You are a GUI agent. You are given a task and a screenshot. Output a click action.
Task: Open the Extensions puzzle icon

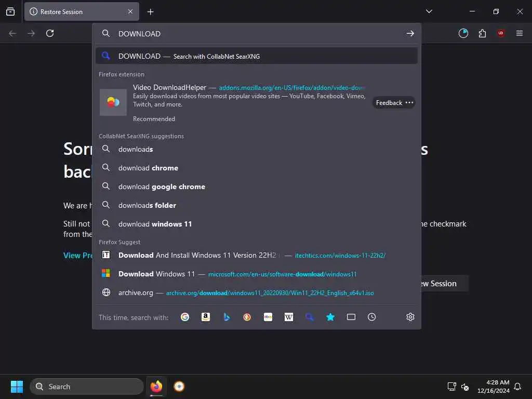(x=482, y=33)
